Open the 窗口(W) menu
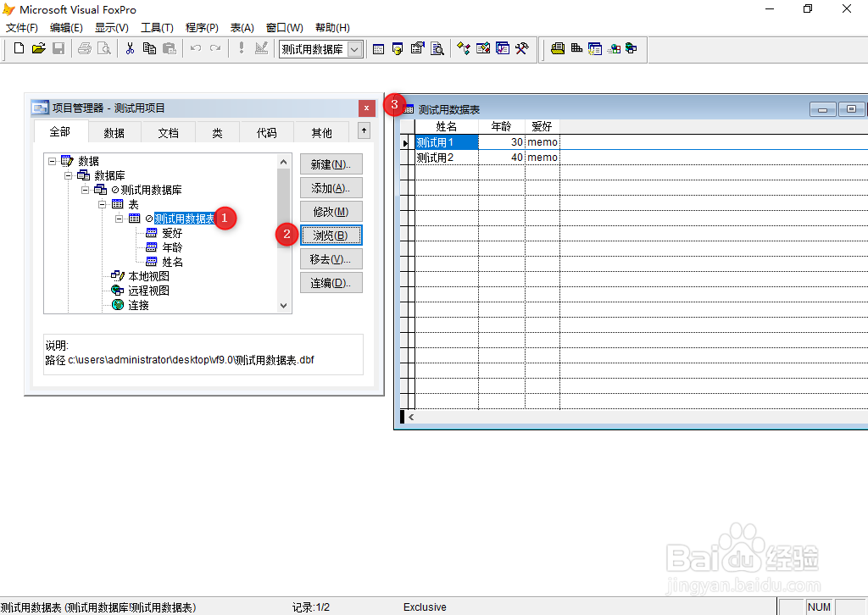 pos(285,28)
